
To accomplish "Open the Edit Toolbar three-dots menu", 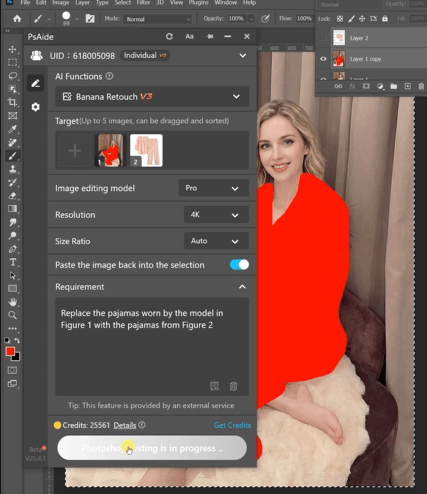I will click(13, 328).
